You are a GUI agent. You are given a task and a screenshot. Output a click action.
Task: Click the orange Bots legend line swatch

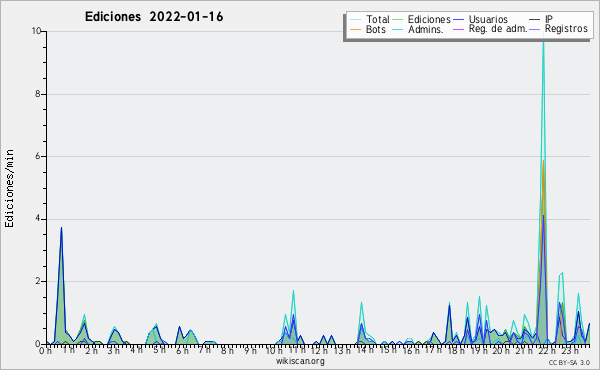pyautogui.click(x=355, y=29)
